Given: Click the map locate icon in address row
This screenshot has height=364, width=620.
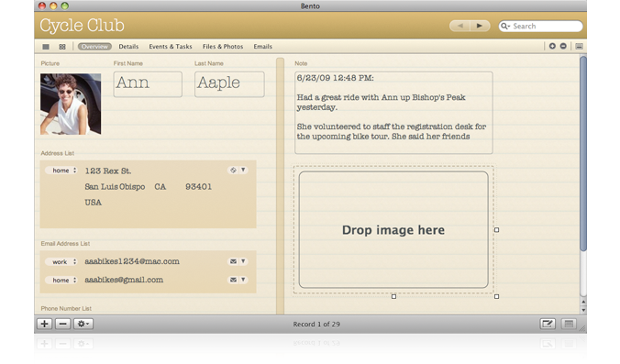Looking at the screenshot, I should pos(233,170).
